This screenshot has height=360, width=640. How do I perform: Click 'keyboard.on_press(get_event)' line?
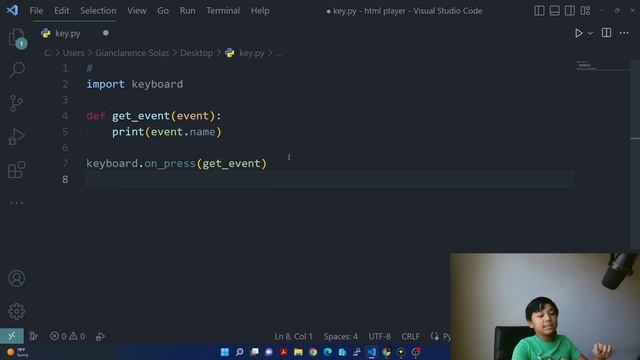[x=176, y=164]
